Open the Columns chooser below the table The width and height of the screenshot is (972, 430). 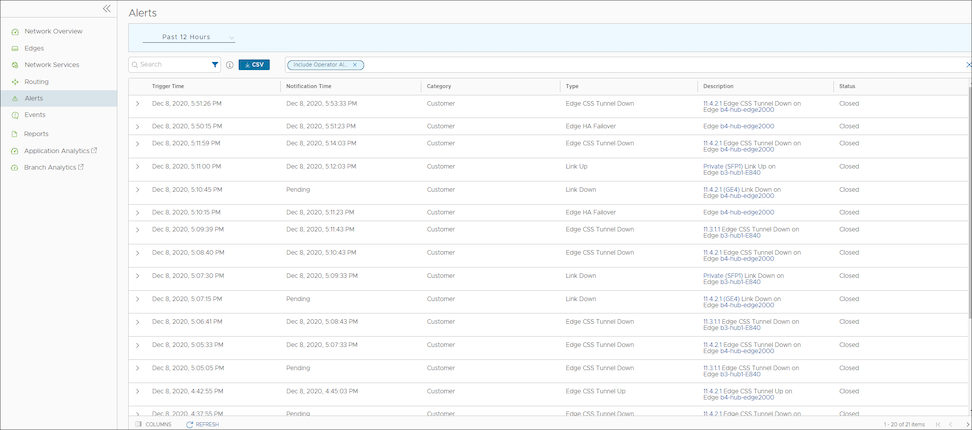pyautogui.click(x=153, y=425)
